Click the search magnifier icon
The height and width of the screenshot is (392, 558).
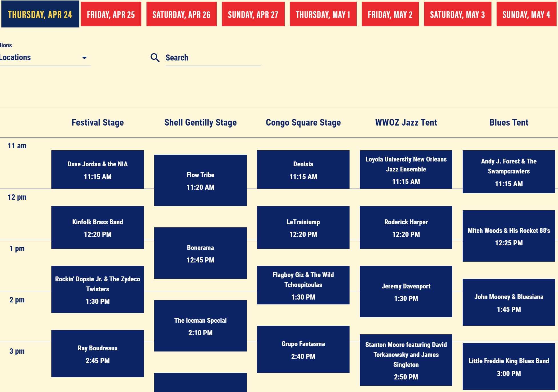point(155,58)
